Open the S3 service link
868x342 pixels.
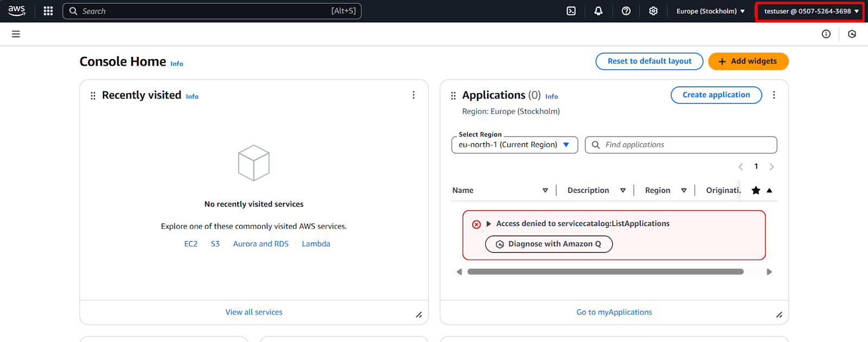tap(215, 244)
